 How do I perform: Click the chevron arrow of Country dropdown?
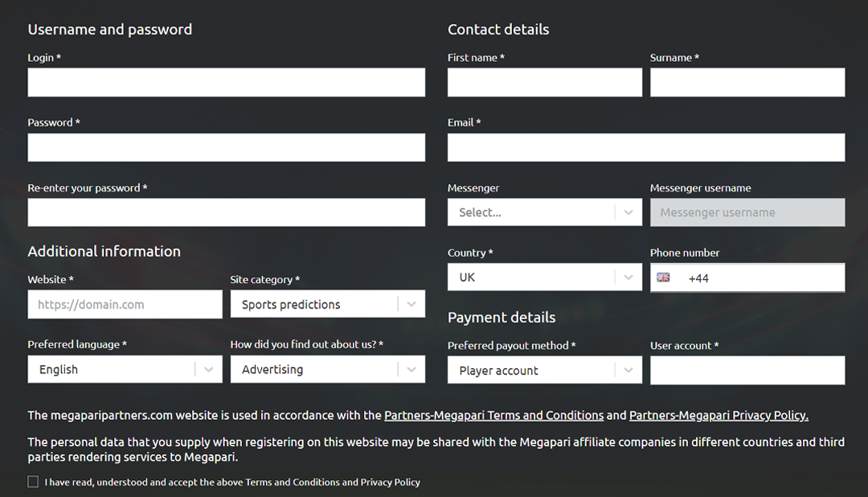point(628,277)
